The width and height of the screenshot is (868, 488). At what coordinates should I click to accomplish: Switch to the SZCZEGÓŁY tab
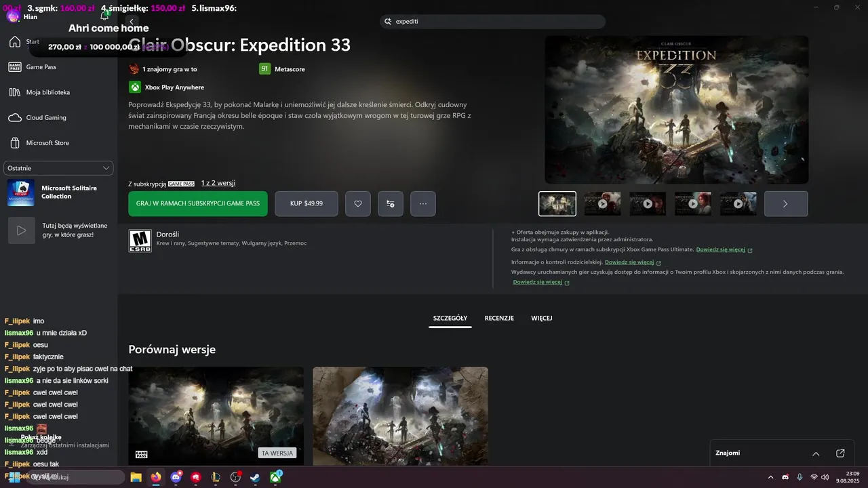(x=450, y=318)
